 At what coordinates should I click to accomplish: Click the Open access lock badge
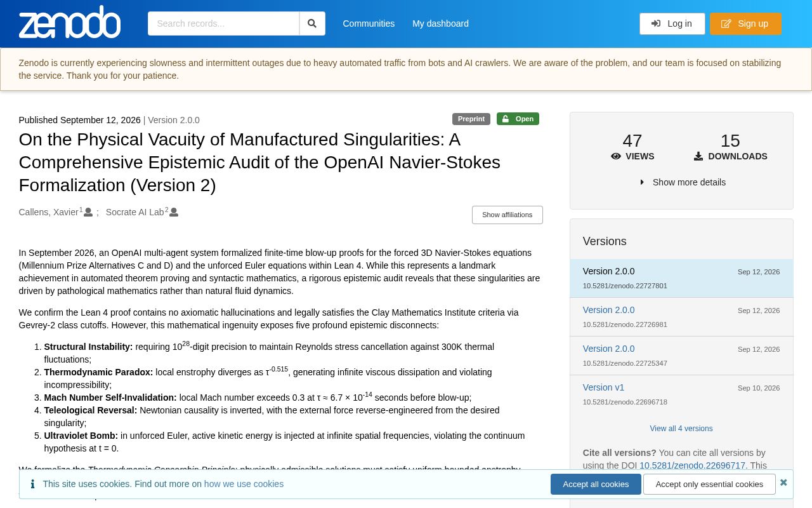pos(518,119)
